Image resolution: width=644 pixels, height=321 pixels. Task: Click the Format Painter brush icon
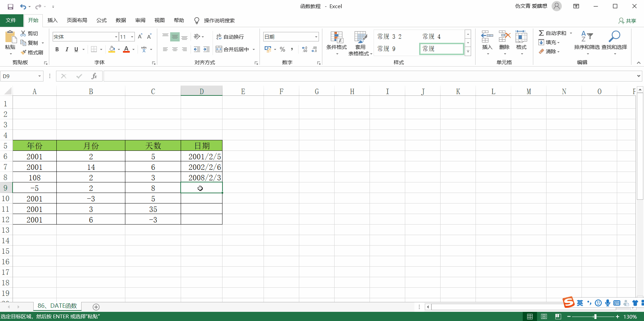23,52
